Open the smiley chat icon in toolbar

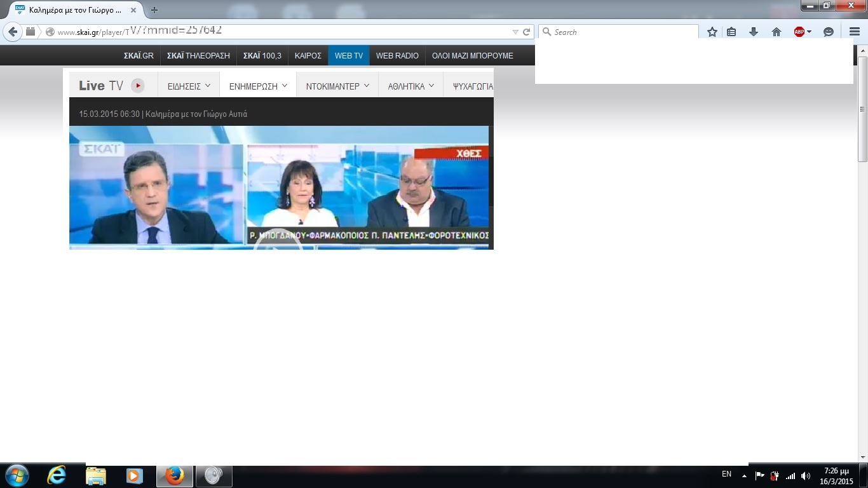[x=829, y=32]
